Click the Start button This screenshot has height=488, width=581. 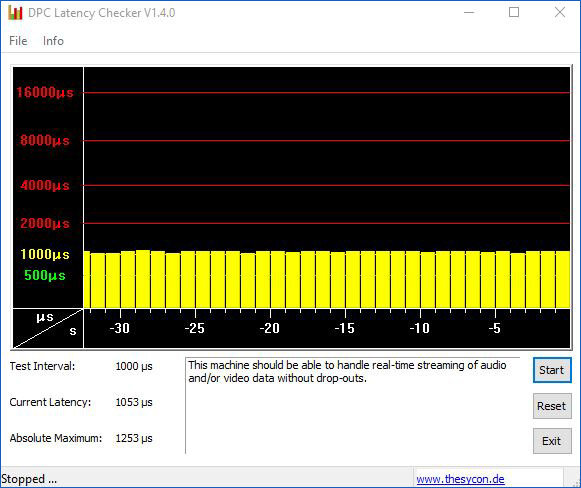click(x=552, y=370)
